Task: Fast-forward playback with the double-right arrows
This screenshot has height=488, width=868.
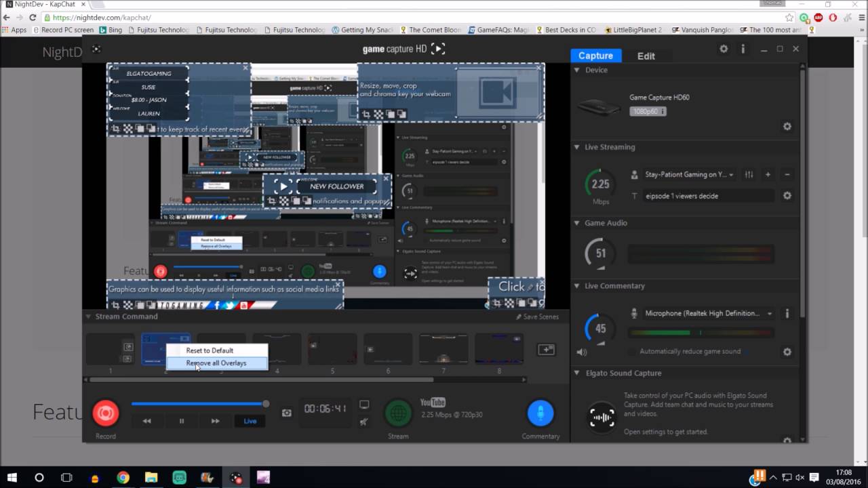Action: coord(215,421)
